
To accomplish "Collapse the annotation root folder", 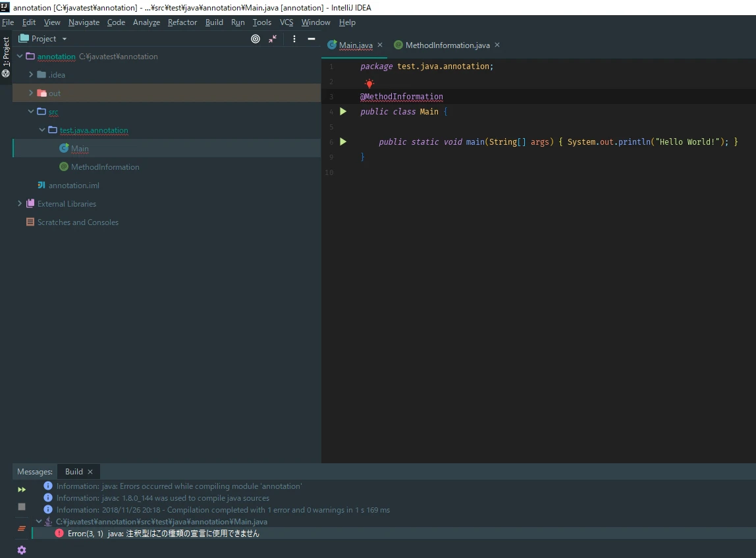I will coord(20,57).
